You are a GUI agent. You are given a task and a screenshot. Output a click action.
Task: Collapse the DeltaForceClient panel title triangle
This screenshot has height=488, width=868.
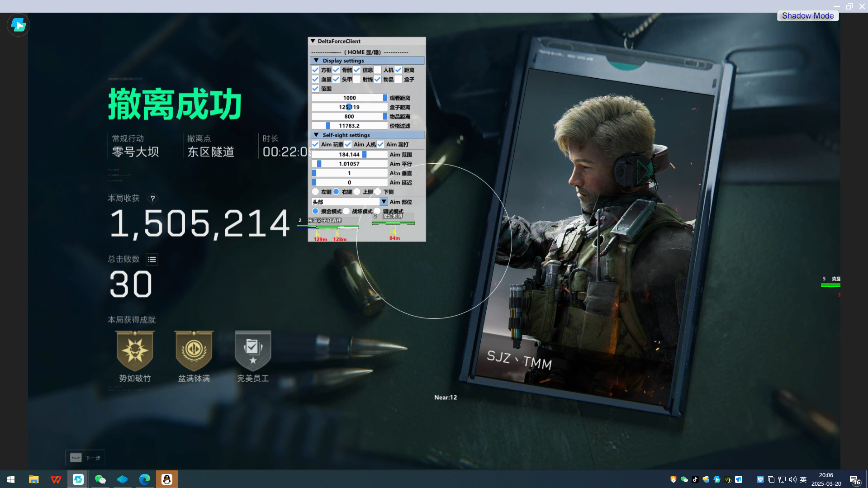[313, 41]
